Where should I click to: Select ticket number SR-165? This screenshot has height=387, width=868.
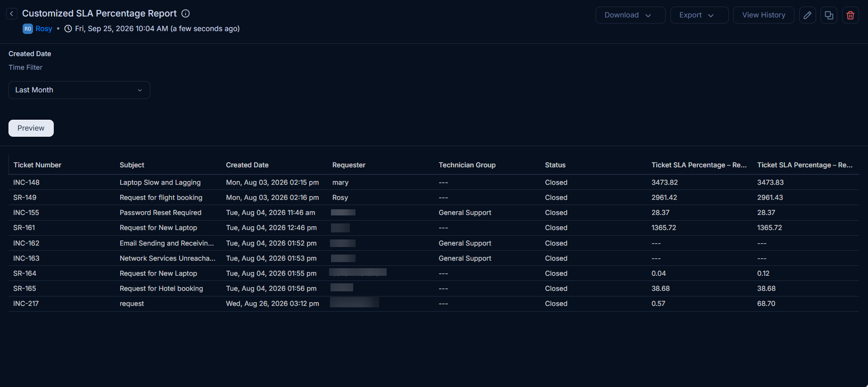coord(25,288)
